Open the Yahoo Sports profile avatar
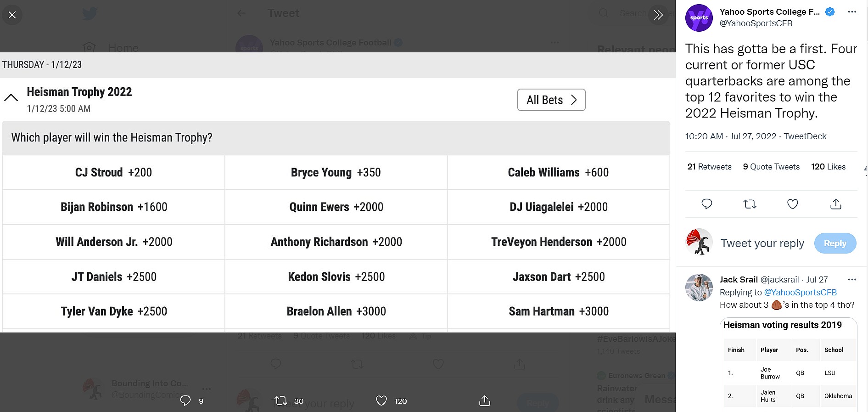The width and height of the screenshot is (868, 412). 699,18
